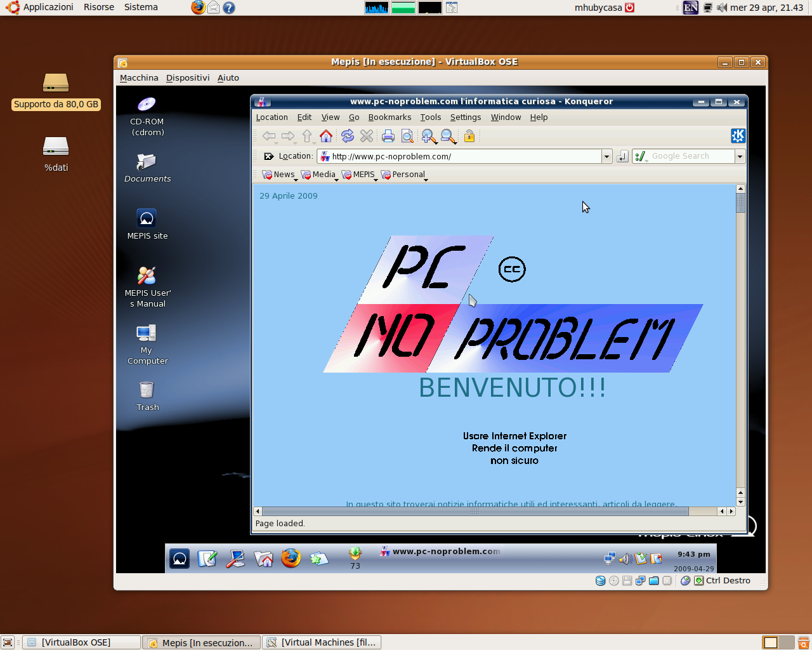Open the Documents folder on Mepis desktop

coord(147,168)
